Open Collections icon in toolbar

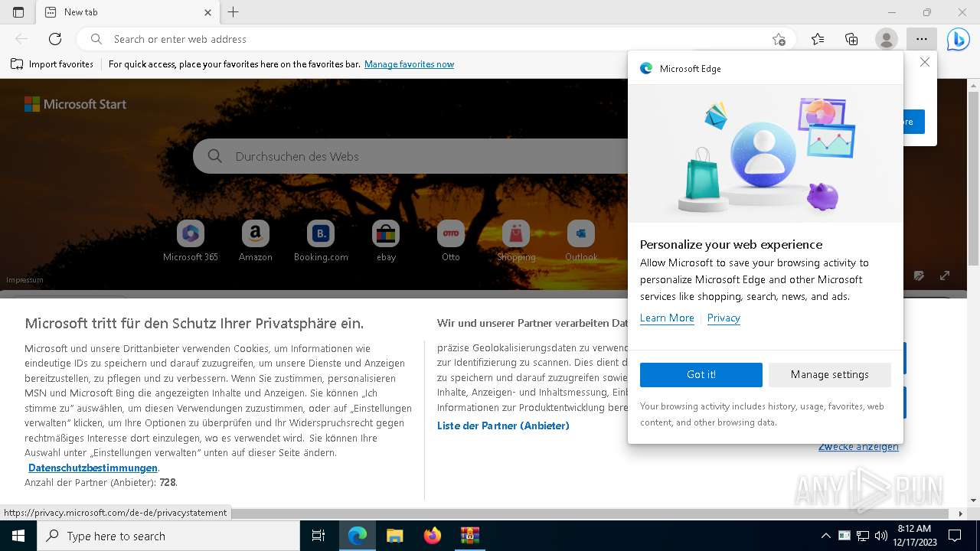click(x=851, y=39)
